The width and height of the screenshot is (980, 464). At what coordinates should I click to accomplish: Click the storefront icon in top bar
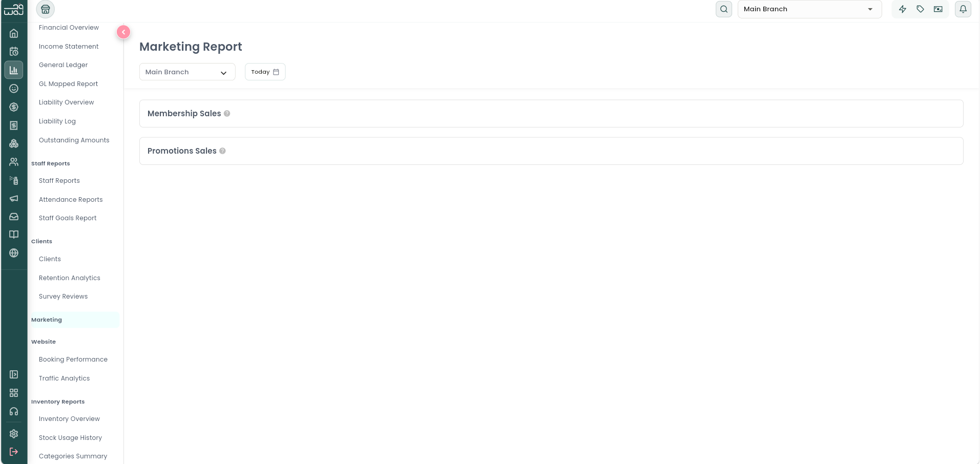46,9
